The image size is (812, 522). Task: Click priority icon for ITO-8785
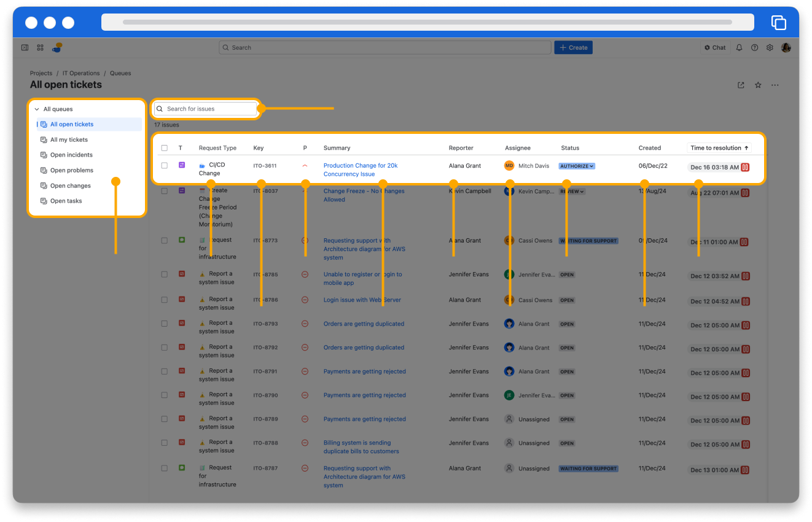tap(305, 275)
